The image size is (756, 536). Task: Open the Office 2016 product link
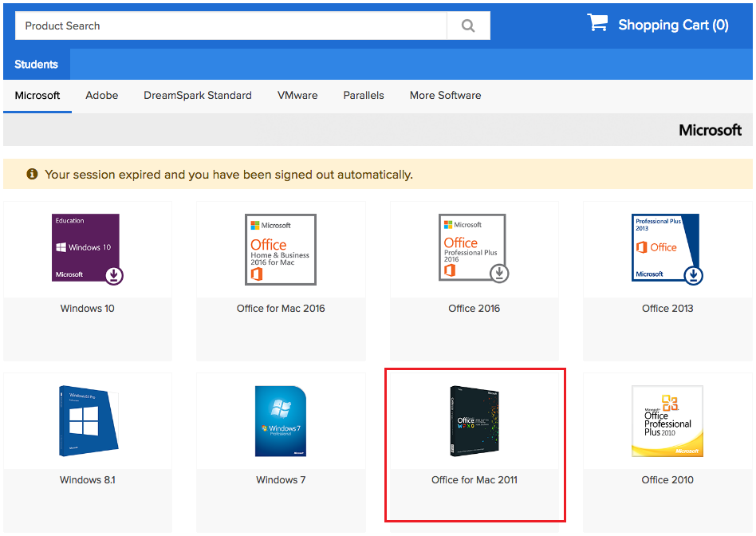[x=474, y=309]
